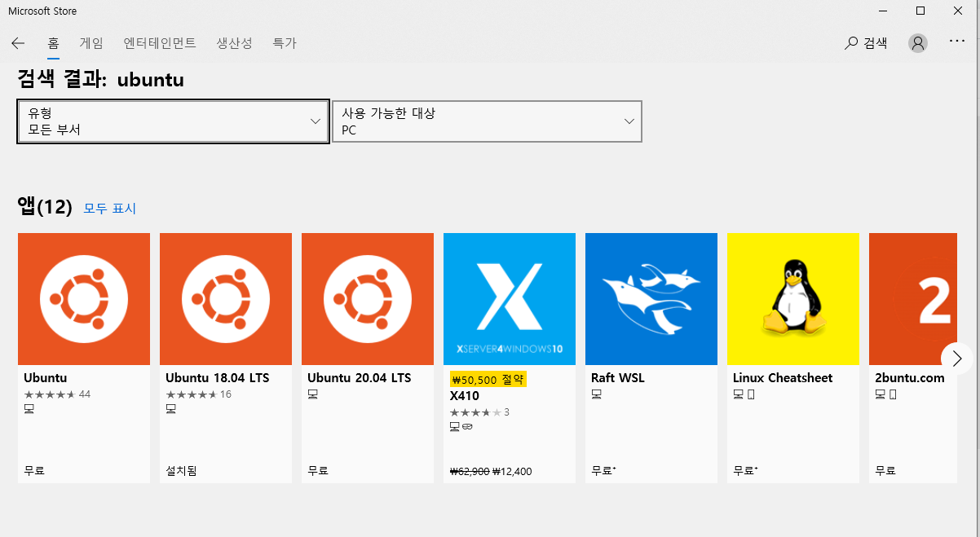
Task: Switch to the 생산성 tab
Action: point(234,43)
